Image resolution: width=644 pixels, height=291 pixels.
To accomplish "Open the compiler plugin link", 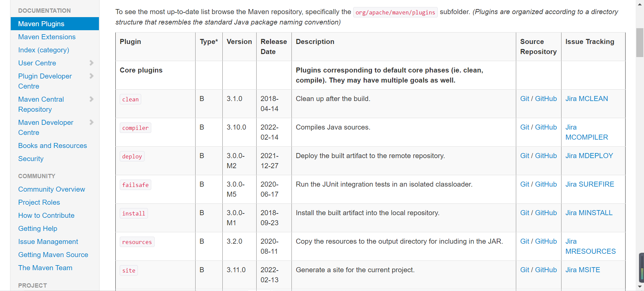I will [136, 128].
